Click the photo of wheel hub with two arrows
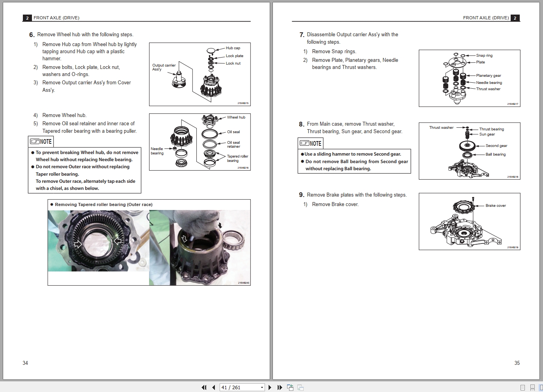 (99, 241)
